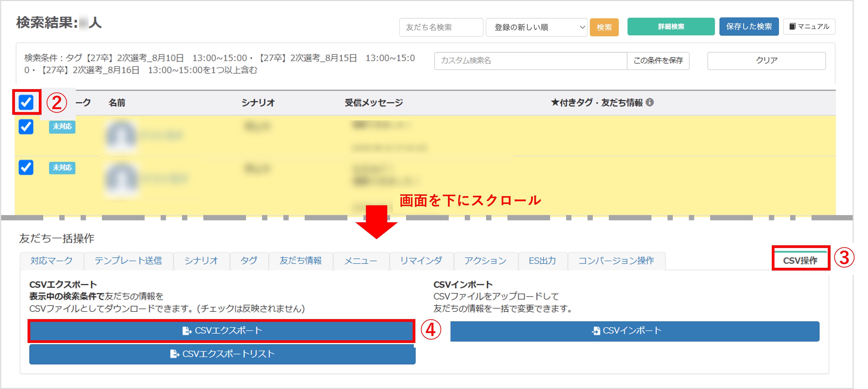Click the 未対応 badge on the second row

coord(62,168)
